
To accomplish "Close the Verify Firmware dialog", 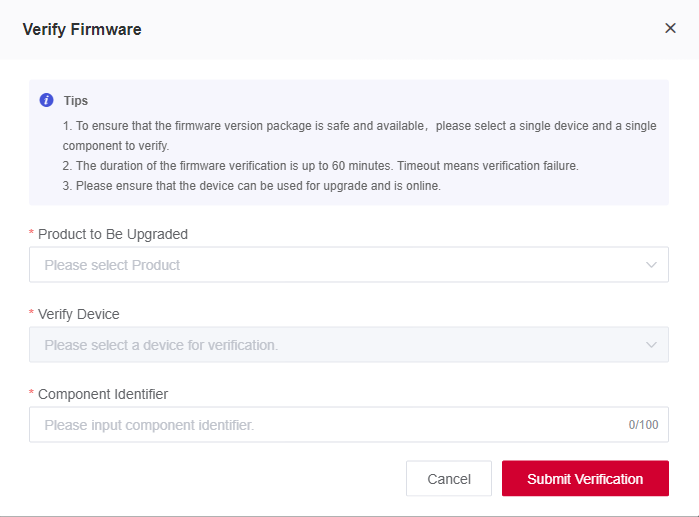I will point(670,28).
